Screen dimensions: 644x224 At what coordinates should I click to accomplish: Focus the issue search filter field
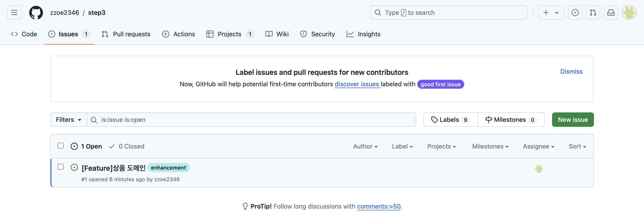coord(255,120)
